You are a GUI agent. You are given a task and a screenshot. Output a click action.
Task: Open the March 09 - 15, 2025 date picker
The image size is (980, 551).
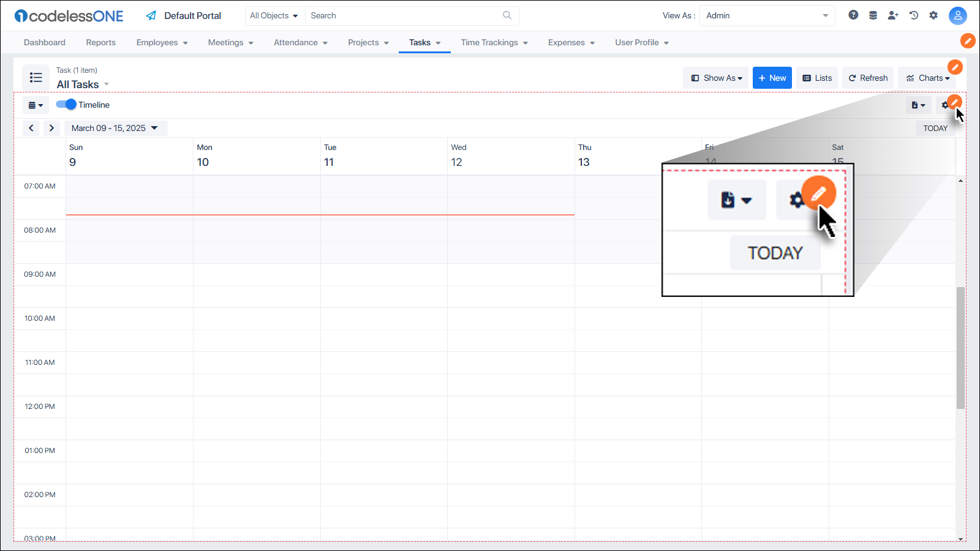click(x=115, y=128)
